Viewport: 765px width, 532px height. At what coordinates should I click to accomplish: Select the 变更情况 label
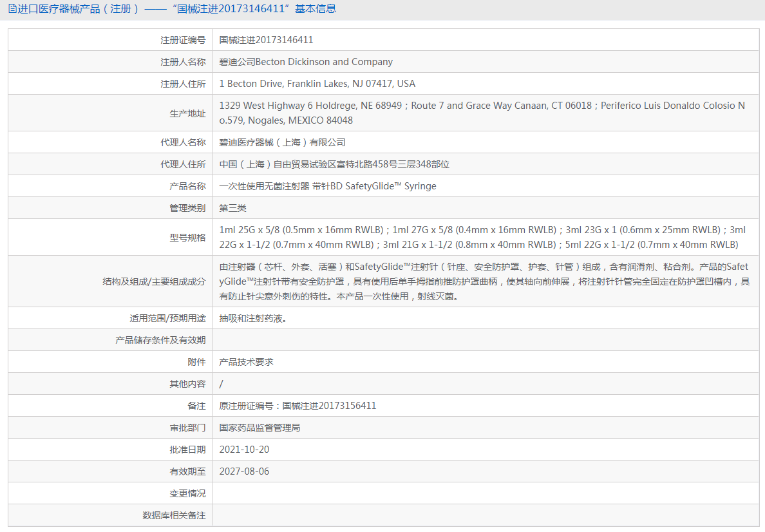[x=187, y=494]
